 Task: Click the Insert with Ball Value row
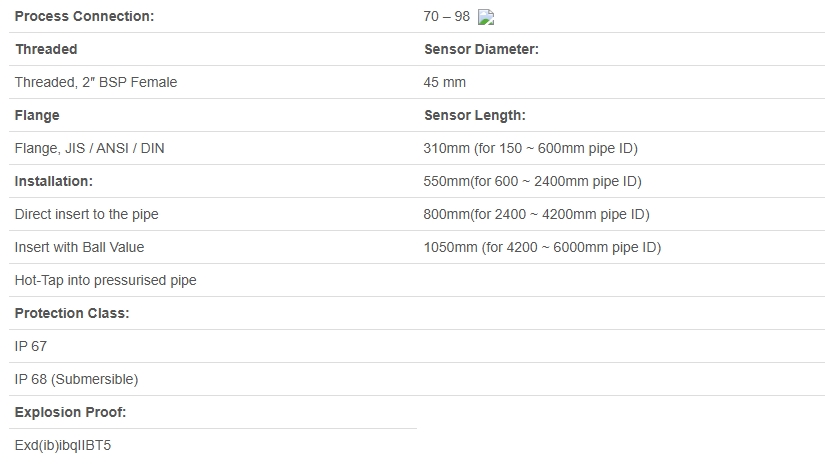pos(80,247)
